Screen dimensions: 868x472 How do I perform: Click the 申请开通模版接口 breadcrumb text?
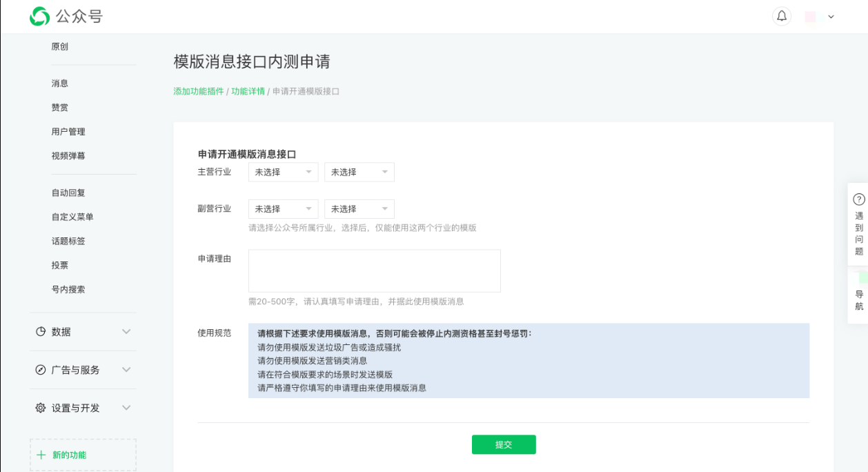click(306, 91)
